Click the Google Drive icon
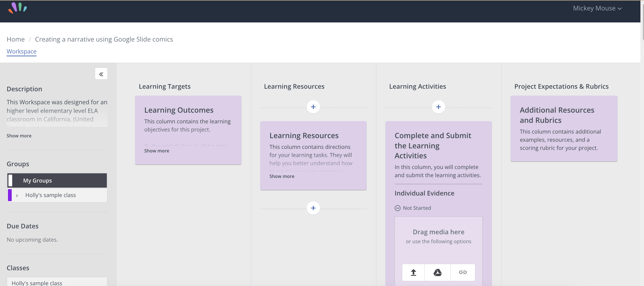Viewport: 644px width, 286px height. coord(437,272)
